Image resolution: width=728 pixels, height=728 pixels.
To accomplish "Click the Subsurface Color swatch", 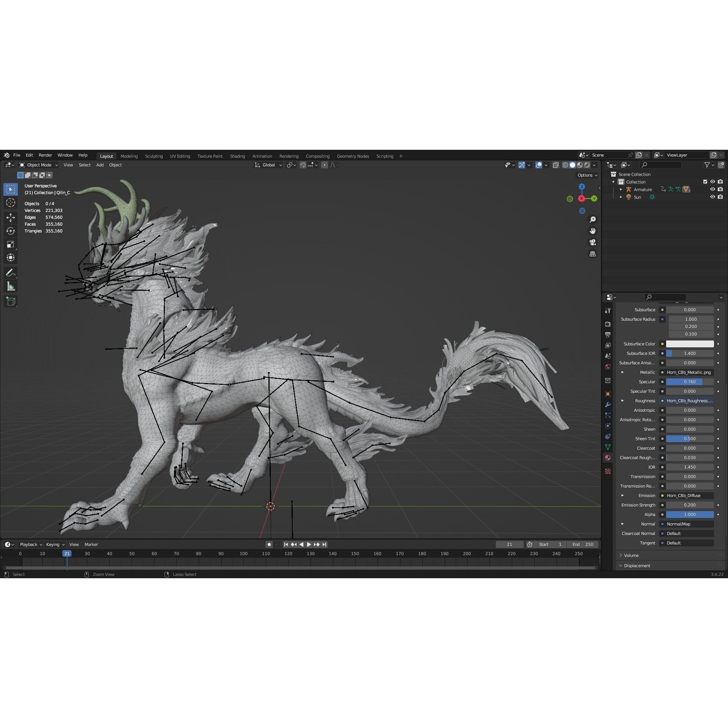I will (x=690, y=344).
